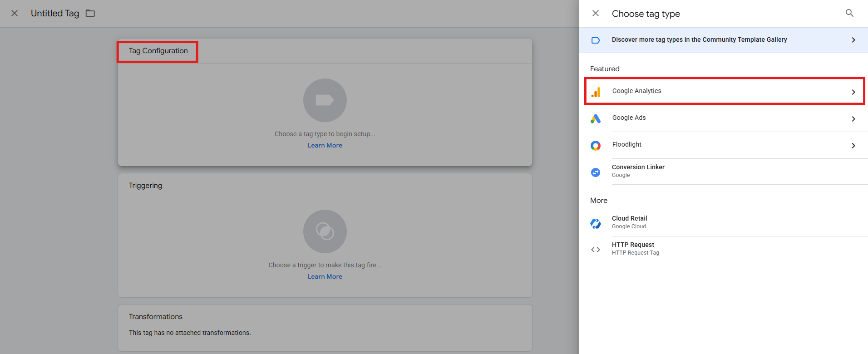Click the folder icon beside Untitled Tag

click(90, 13)
